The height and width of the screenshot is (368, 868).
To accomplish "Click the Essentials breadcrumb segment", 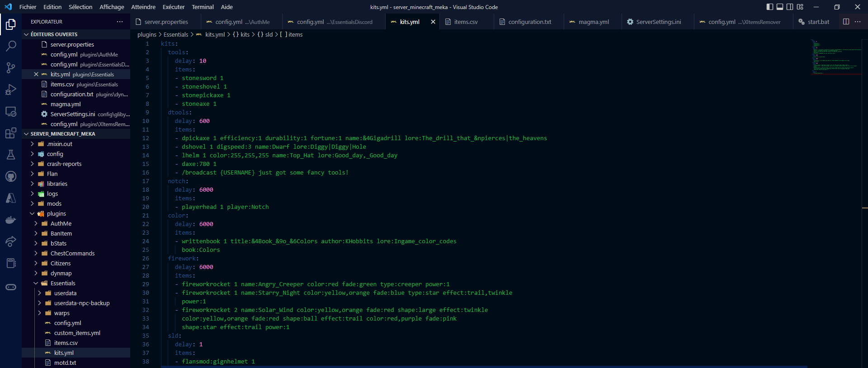I will 175,34.
